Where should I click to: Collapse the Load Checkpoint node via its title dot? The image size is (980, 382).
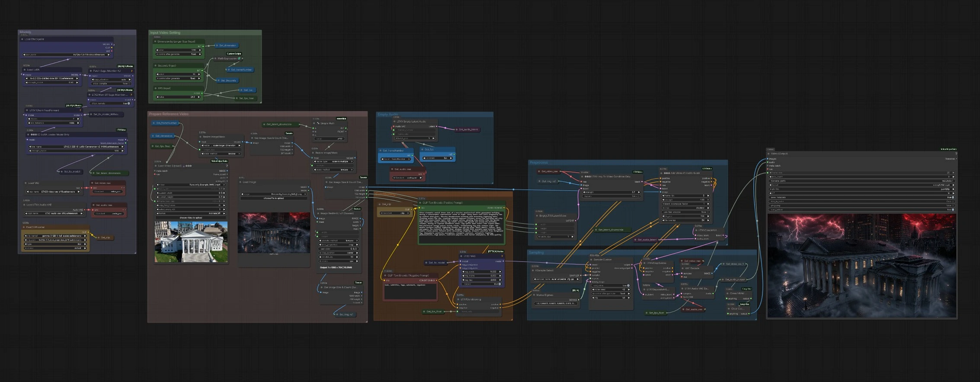click(x=22, y=39)
